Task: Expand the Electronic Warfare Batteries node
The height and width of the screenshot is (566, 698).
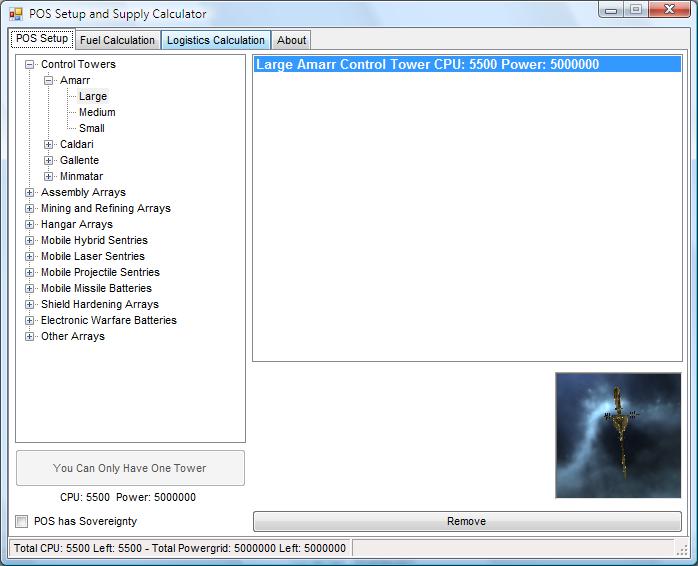Action: point(29,321)
